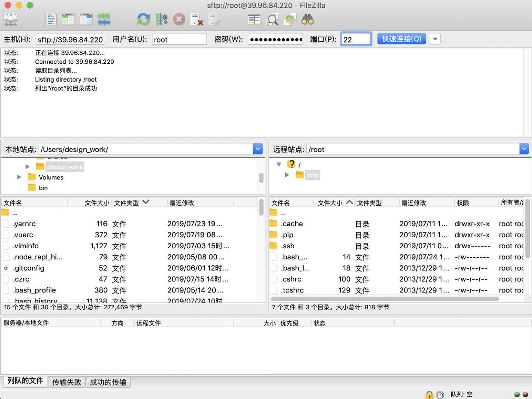
Task: Click the remote file list horizontal scrollbar
Action: coord(385,298)
